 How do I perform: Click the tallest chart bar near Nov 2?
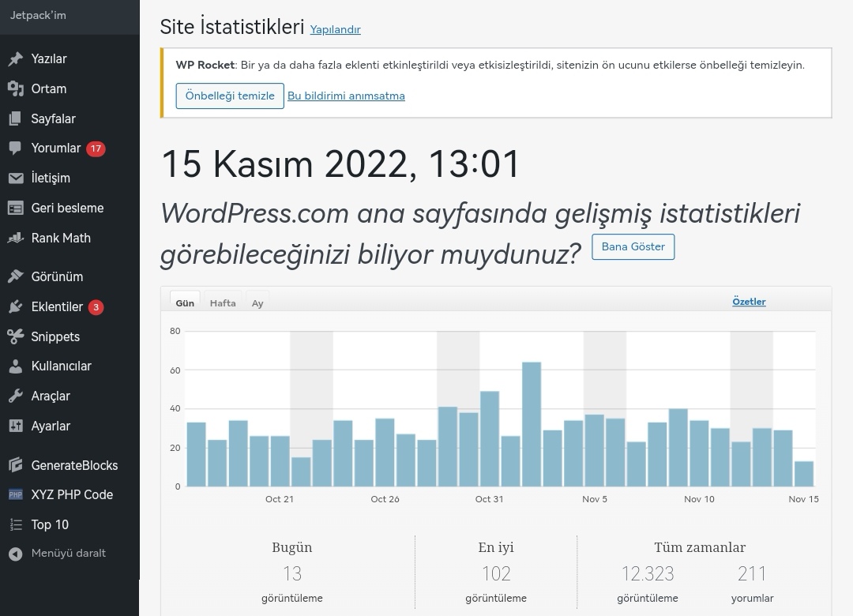[532, 424]
